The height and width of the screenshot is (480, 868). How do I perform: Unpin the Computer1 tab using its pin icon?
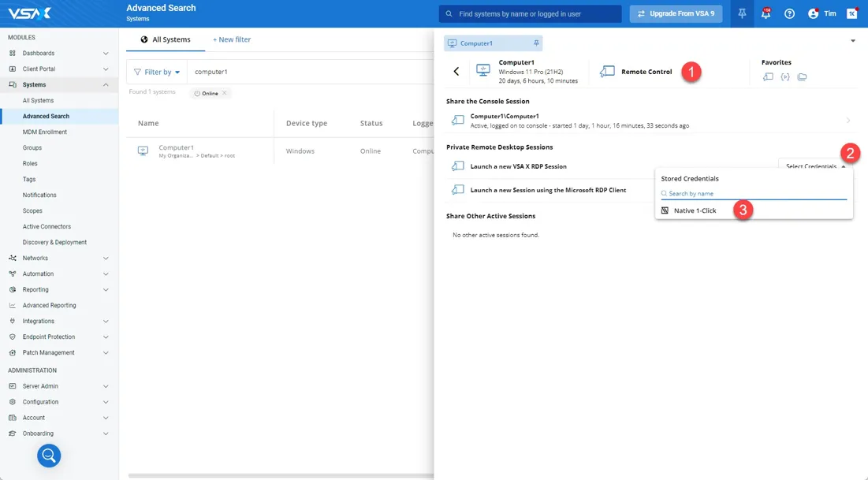click(x=536, y=43)
